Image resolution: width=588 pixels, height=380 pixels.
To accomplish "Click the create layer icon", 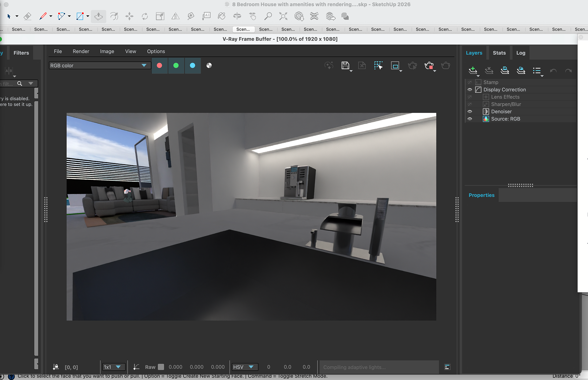I will 473,70.
